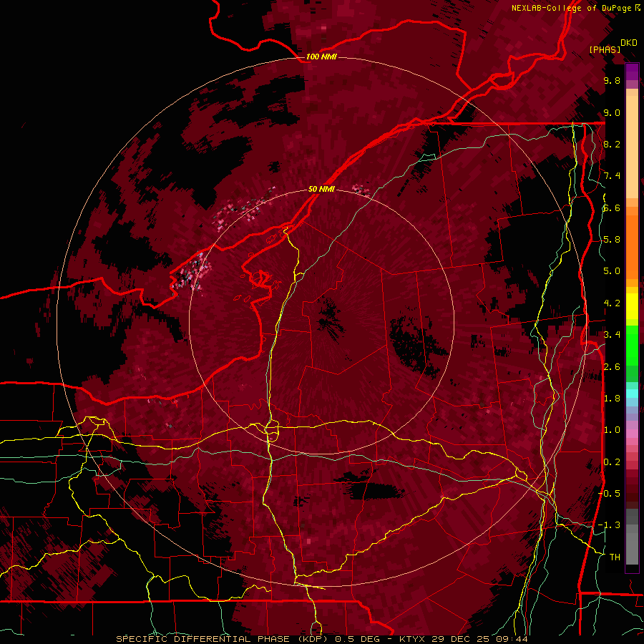The width and height of the screenshot is (644, 644).
Task: Click the -0.5 legend value
Action: point(609,494)
